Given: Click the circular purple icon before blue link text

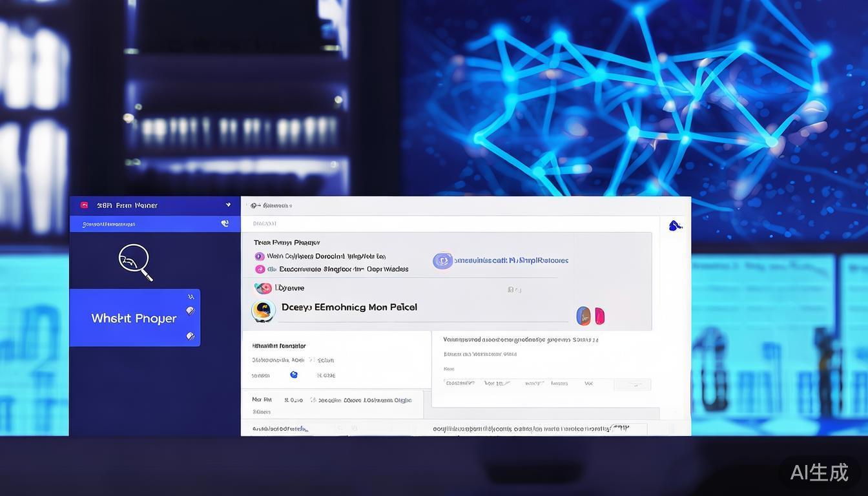Looking at the screenshot, I should [x=442, y=261].
